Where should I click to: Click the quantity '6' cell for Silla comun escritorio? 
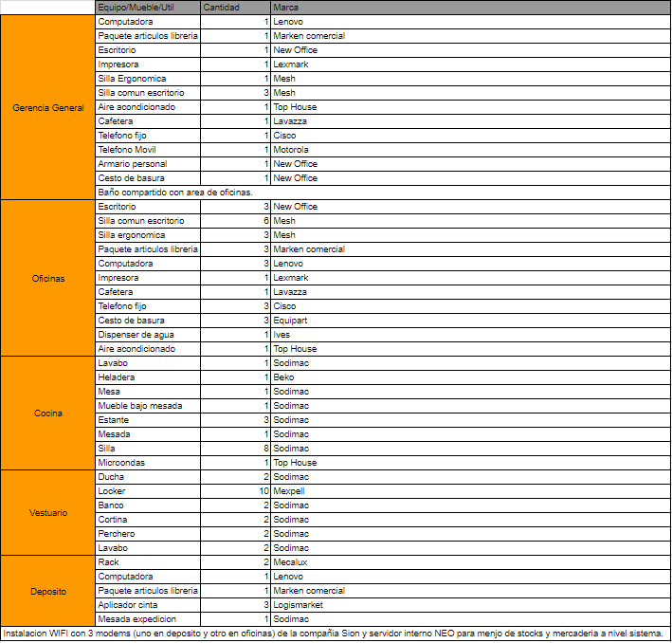[x=235, y=220]
